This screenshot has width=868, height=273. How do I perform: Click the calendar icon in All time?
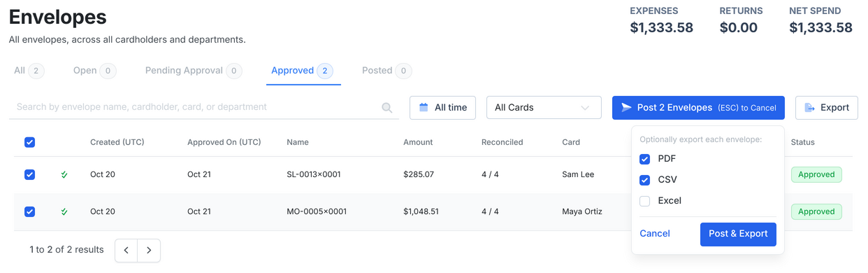click(424, 107)
